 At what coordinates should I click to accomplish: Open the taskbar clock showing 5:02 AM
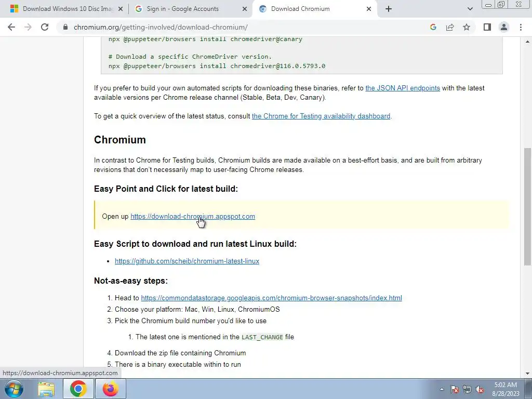click(x=506, y=389)
